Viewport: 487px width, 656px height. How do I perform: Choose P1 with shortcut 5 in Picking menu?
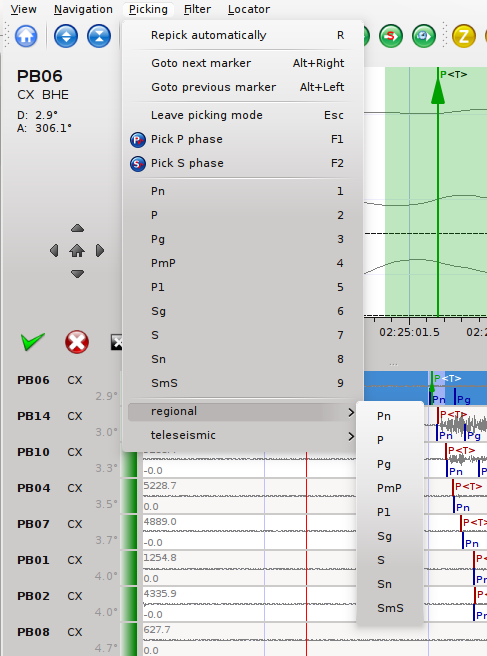point(243,287)
